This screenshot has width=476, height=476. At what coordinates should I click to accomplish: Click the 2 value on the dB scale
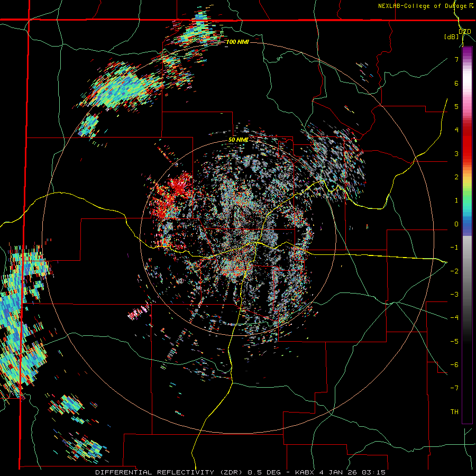(456, 177)
